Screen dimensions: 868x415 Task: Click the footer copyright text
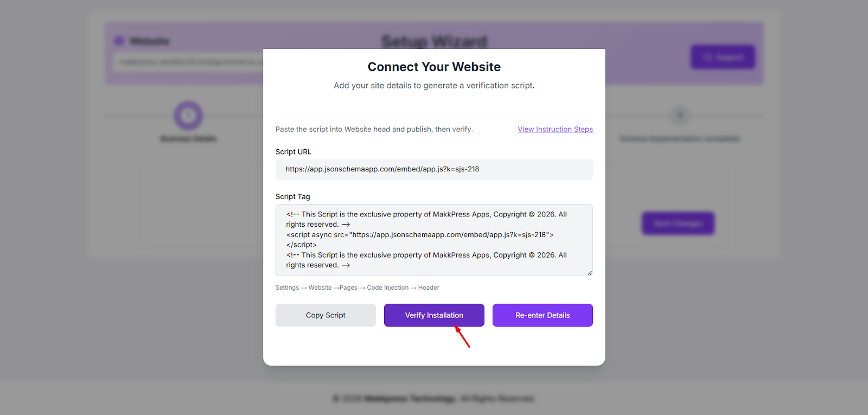tap(434, 399)
